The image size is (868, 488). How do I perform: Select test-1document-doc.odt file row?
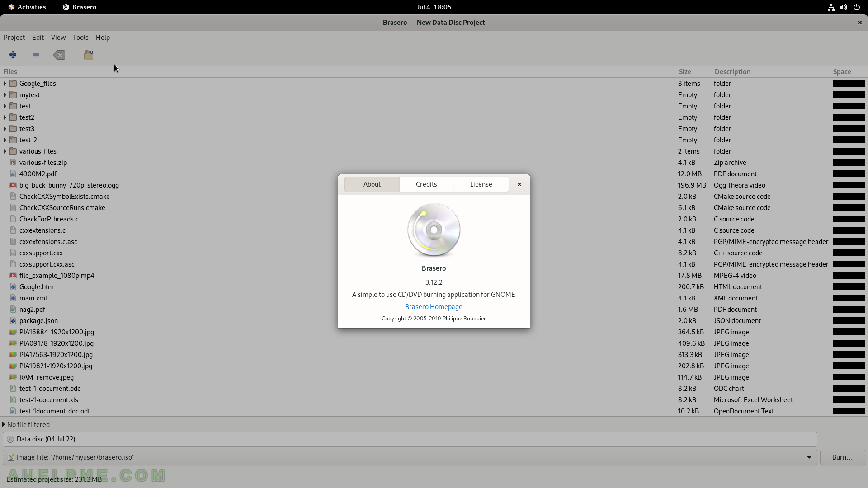pyautogui.click(x=434, y=411)
